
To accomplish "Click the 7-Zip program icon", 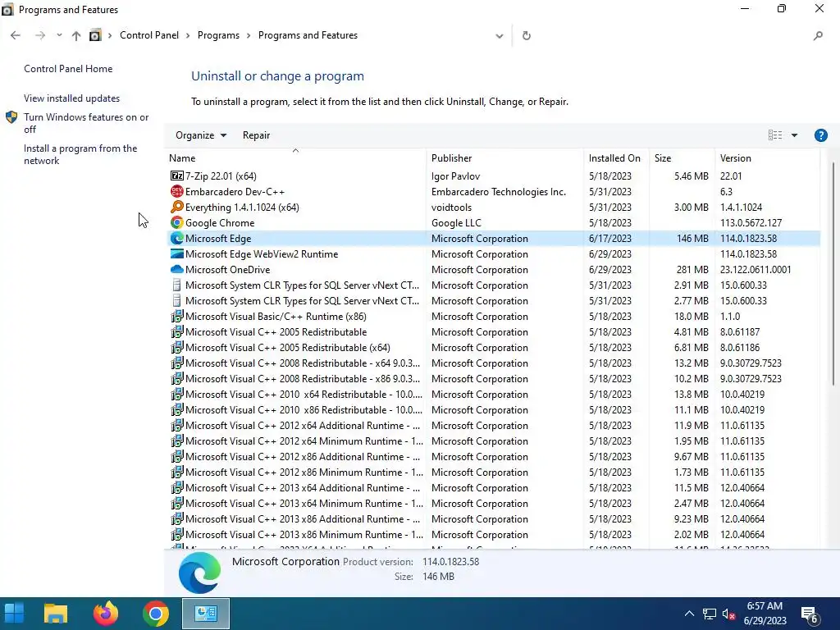I will point(177,176).
